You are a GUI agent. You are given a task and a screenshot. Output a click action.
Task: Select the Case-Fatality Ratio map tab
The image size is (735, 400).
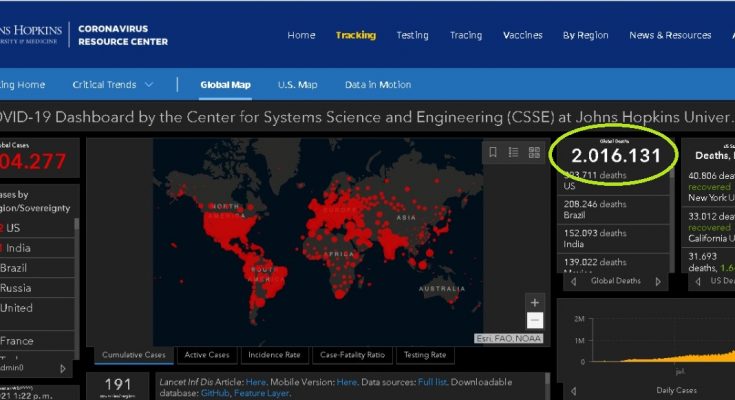(x=352, y=355)
